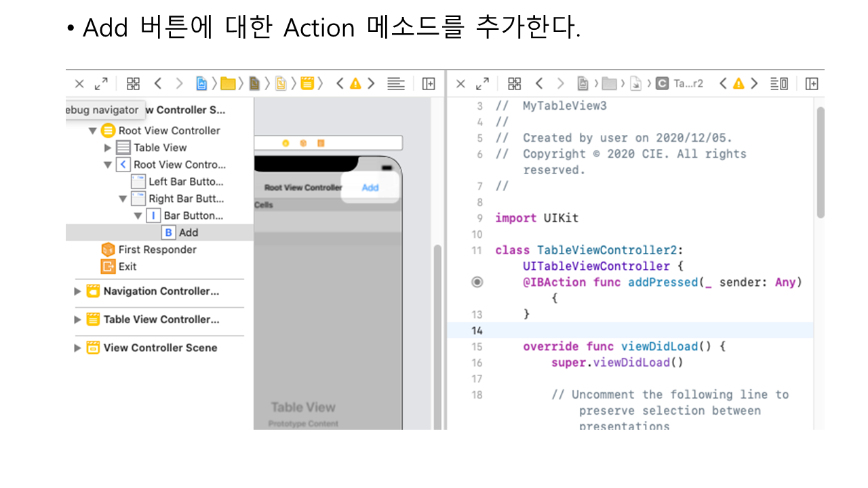Click the code editor vertical scrollbar
The image size is (868, 488).
pos(820,163)
